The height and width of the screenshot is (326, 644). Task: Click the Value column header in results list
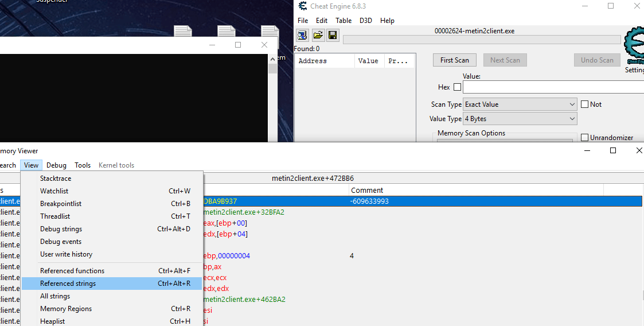pyautogui.click(x=369, y=61)
